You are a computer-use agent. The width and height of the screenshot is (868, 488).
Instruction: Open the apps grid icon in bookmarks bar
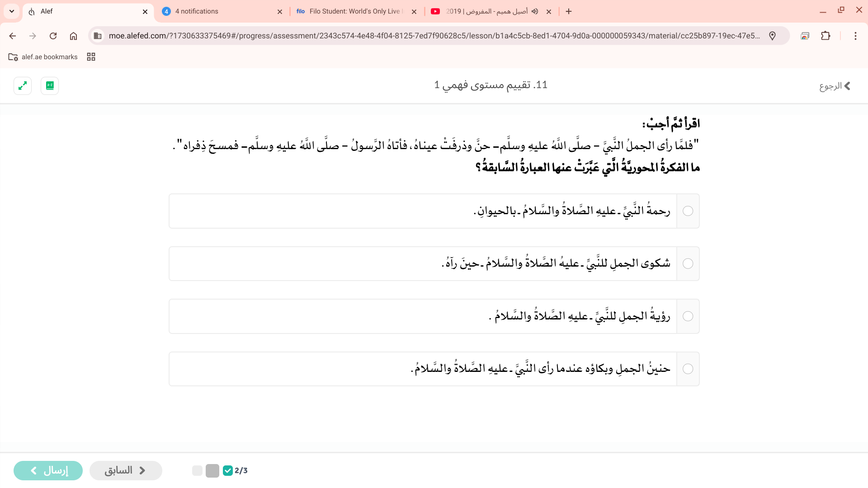click(x=91, y=57)
